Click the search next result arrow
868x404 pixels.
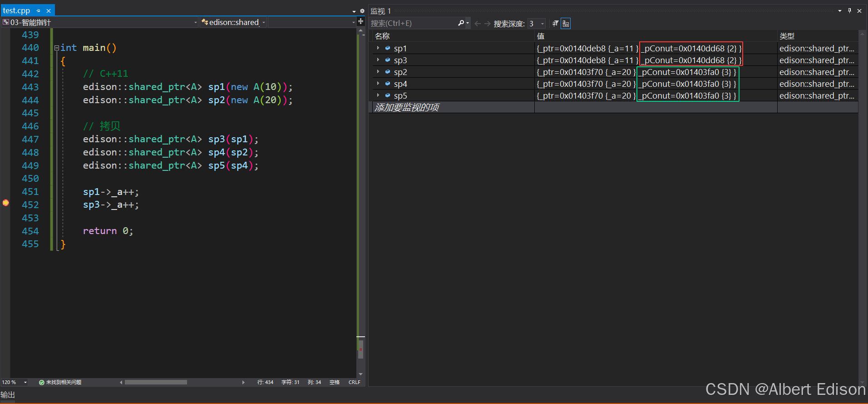click(487, 24)
